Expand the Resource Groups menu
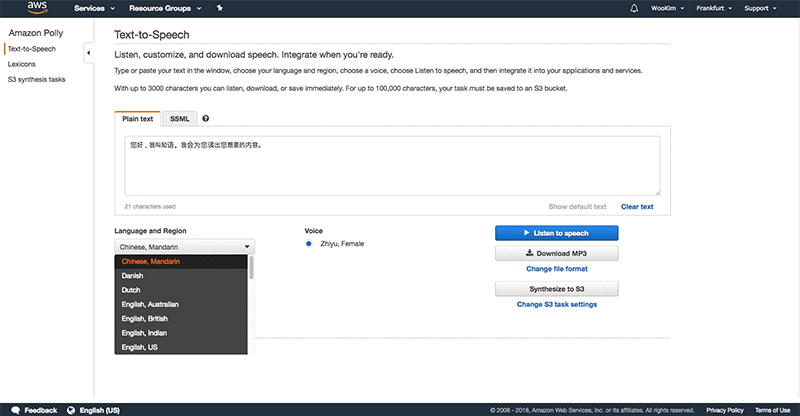Image resolution: width=800 pixels, height=416 pixels. click(x=172, y=8)
